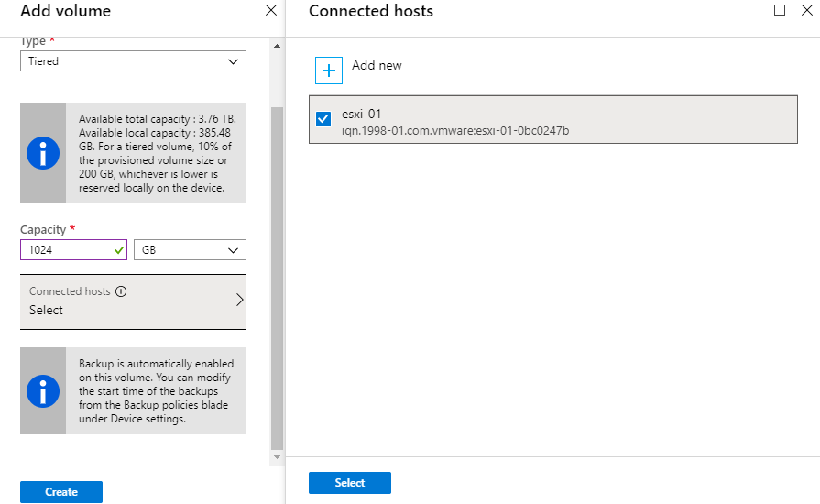Click the blue info icon in backup notice
820x504 pixels.
click(43, 391)
